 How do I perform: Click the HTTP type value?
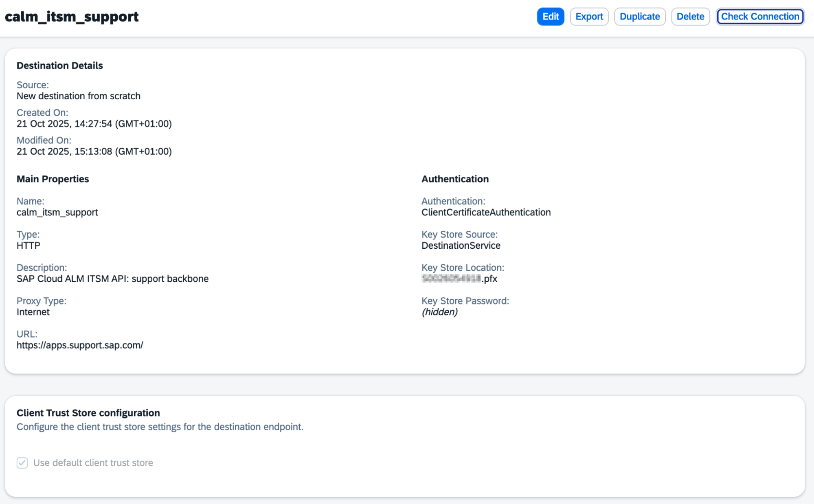click(x=29, y=246)
